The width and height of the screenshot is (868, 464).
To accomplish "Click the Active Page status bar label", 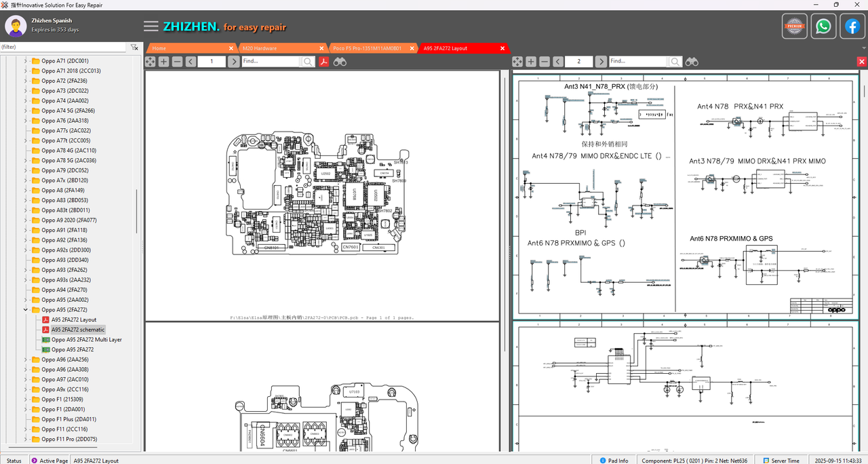I will pos(50,461).
